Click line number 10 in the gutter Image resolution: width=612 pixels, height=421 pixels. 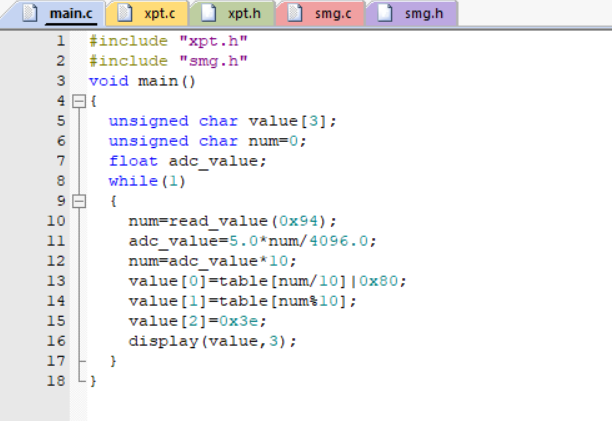coord(56,221)
